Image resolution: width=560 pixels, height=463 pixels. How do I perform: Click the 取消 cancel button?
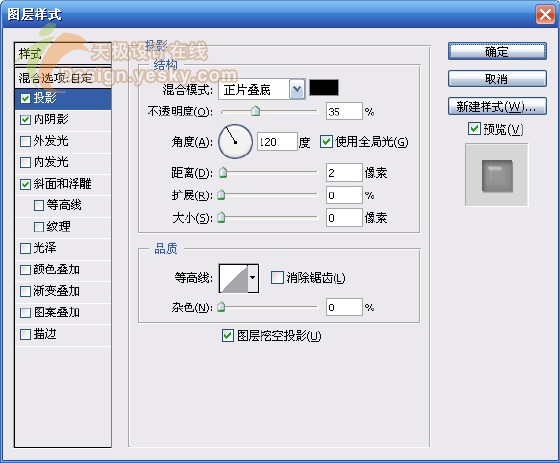pyautogui.click(x=497, y=79)
